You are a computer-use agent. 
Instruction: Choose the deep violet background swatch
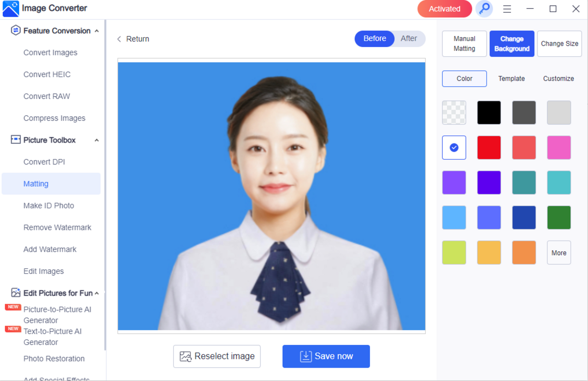489,182
